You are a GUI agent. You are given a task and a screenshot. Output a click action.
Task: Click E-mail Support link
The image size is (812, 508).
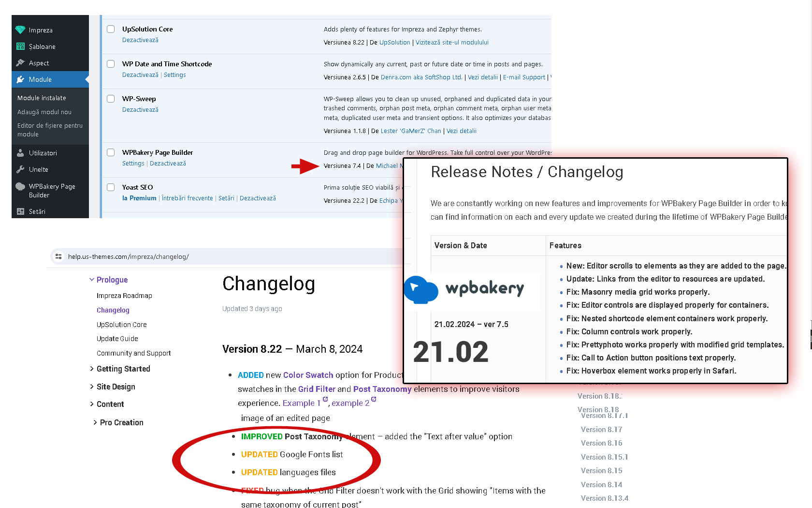coord(524,77)
